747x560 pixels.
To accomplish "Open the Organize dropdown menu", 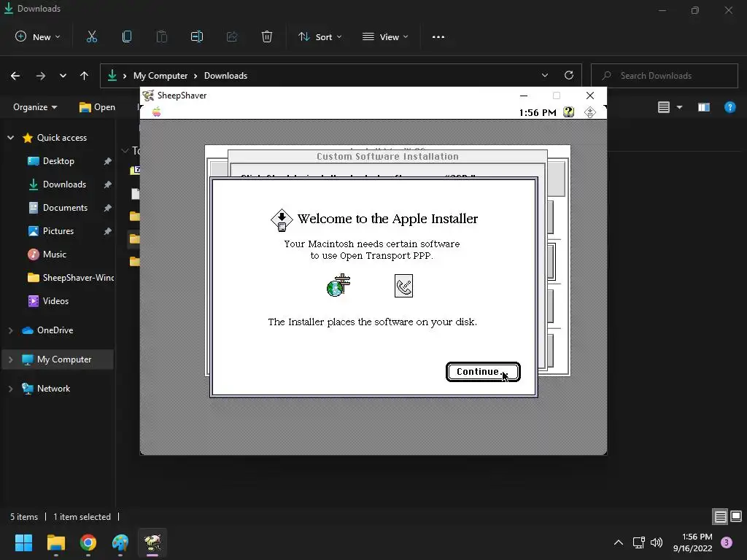I will pyautogui.click(x=35, y=107).
